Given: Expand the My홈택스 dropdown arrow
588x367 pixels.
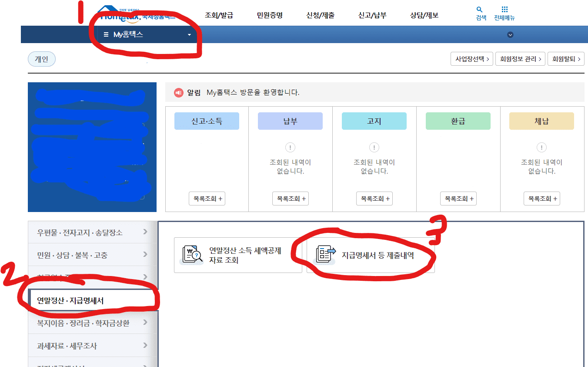Looking at the screenshot, I should pyautogui.click(x=189, y=34).
